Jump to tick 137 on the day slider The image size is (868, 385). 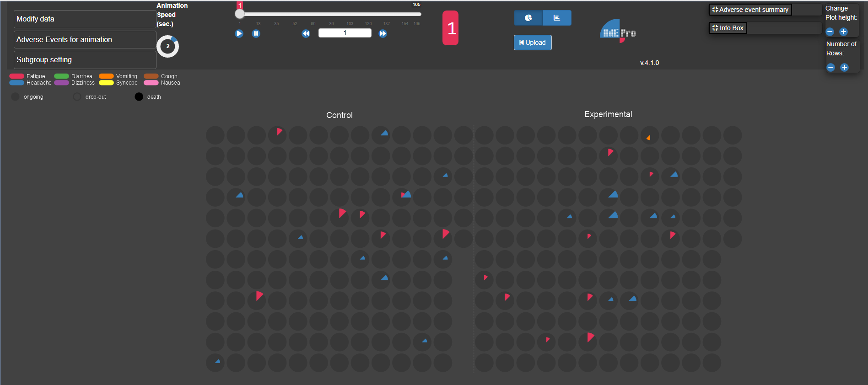387,23
